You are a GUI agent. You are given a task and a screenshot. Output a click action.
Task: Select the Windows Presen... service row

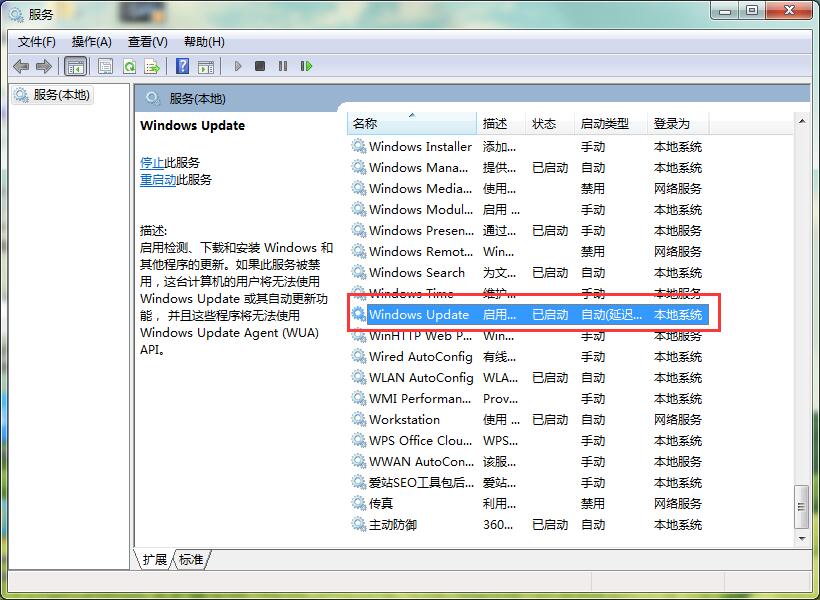point(528,230)
